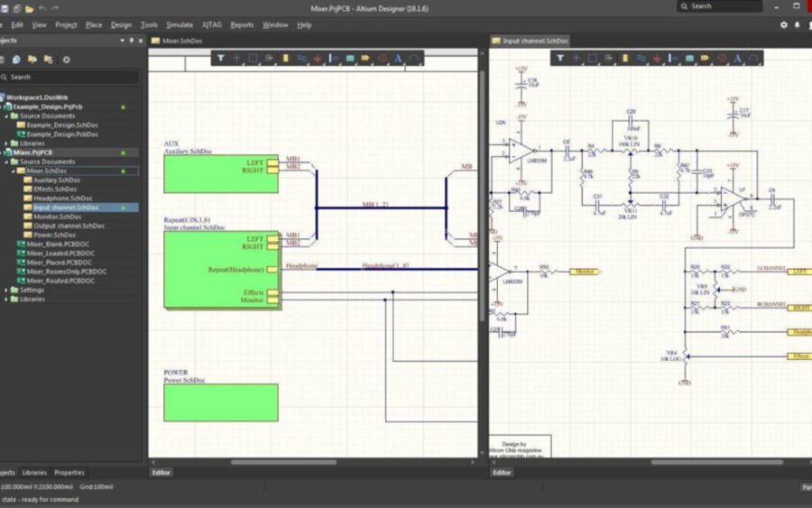Click the yellow port icon in Mixer.SchDoc active bar

pyautogui.click(x=365, y=58)
